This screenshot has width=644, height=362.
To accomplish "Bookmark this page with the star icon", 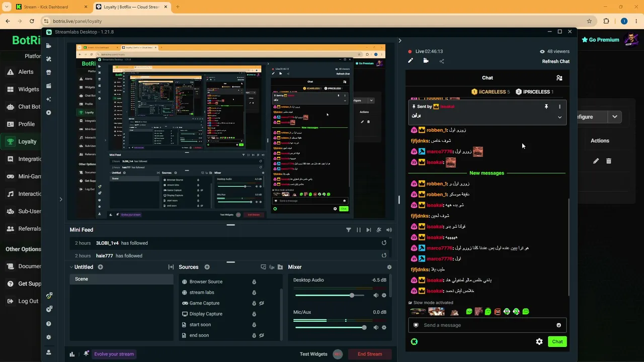I will point(589,21).
